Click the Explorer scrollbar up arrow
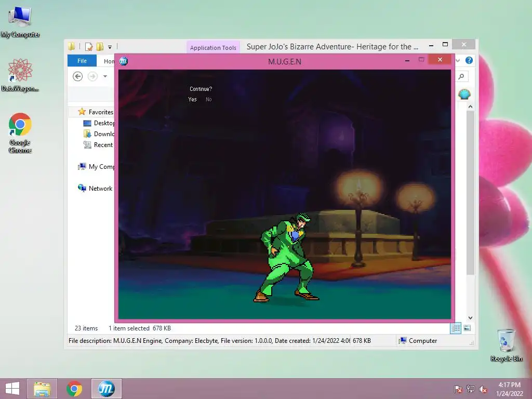This screenshot has width=532, height=399. (x=470, y=107)
